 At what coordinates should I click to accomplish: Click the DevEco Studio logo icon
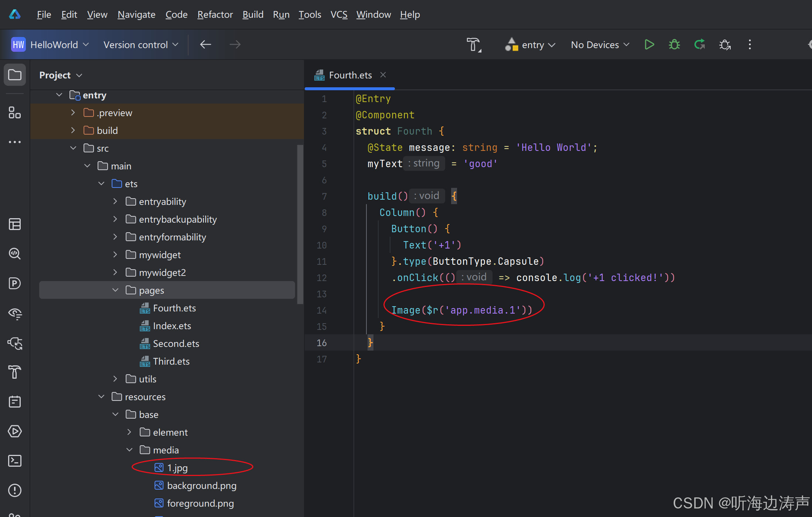[x=15, y=14]
